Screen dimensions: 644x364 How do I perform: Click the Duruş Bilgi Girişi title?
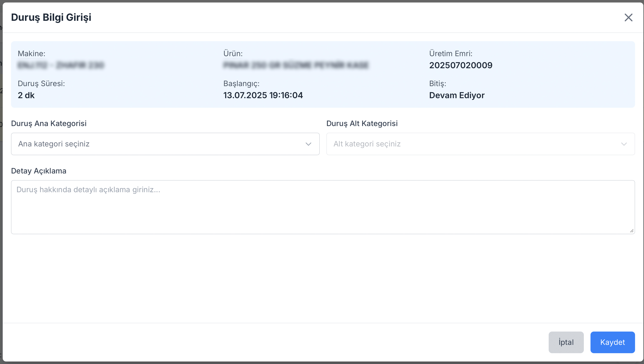(x=51, y=17)
